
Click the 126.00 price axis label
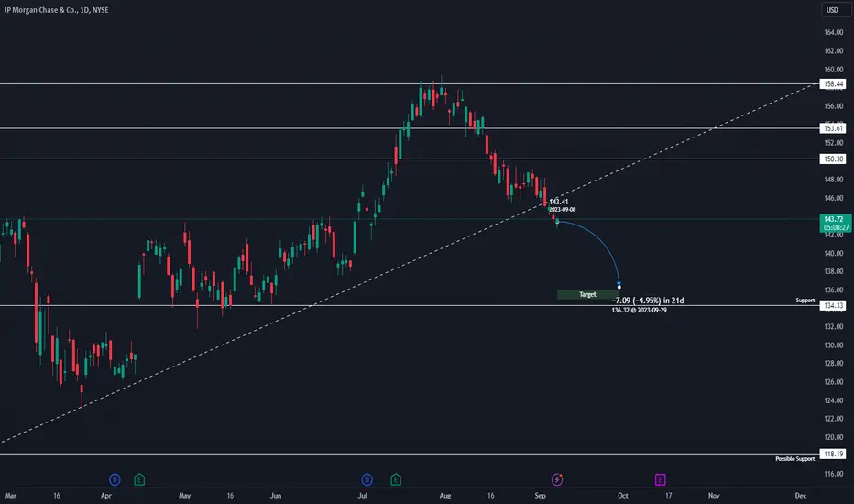(833, 381)
